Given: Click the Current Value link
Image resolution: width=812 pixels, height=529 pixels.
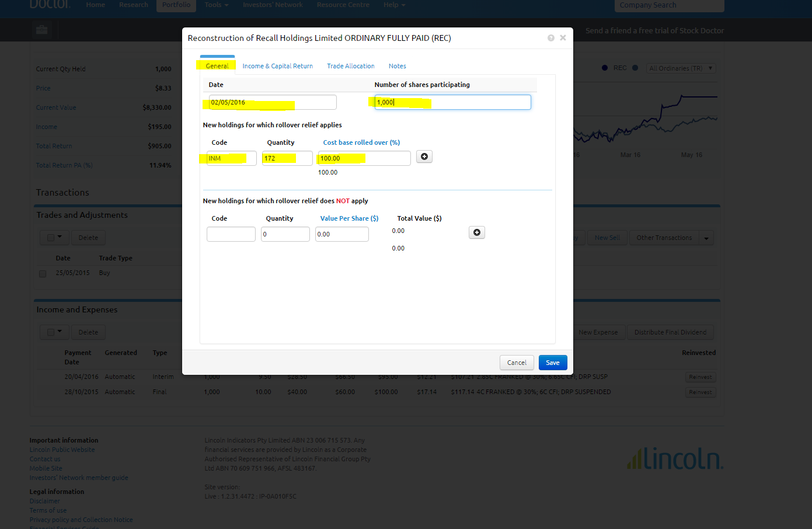Looking at the screenshot, I should tap(56, 107).
